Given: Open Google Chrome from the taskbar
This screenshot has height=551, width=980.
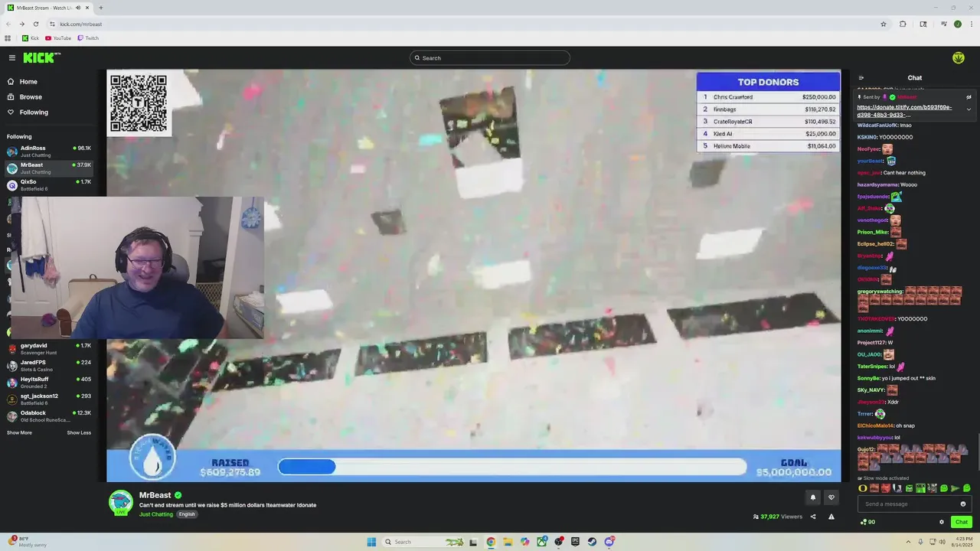Looking at the screenshot, I should click(491, 542).
